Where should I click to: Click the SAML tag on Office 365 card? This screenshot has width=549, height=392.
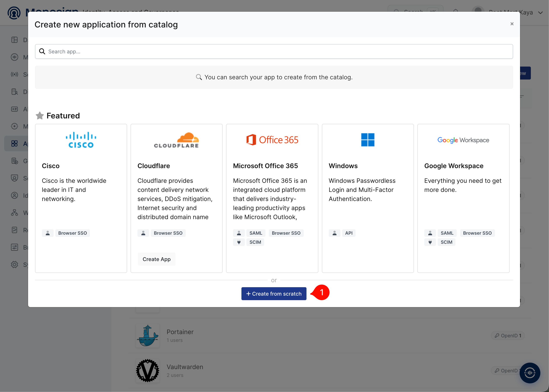(x=256, y=233)
